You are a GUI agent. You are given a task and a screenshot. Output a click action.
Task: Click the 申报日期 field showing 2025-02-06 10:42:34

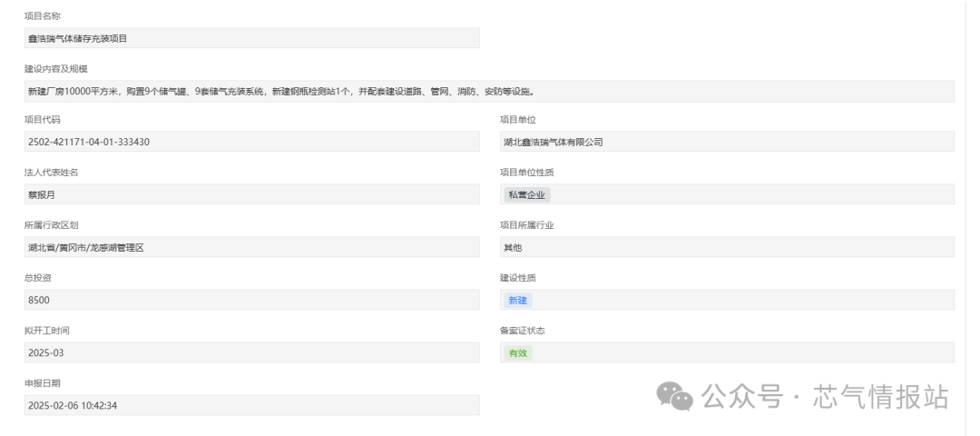tap(251, 405)
